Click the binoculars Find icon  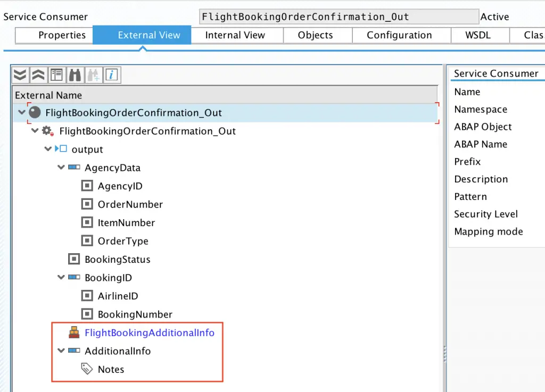pos(75,75)
